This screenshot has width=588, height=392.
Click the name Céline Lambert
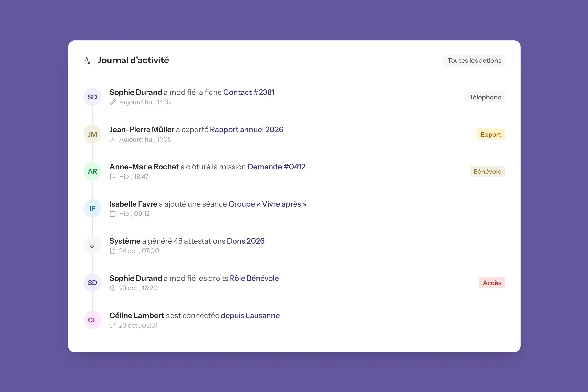tap(137, 316)
